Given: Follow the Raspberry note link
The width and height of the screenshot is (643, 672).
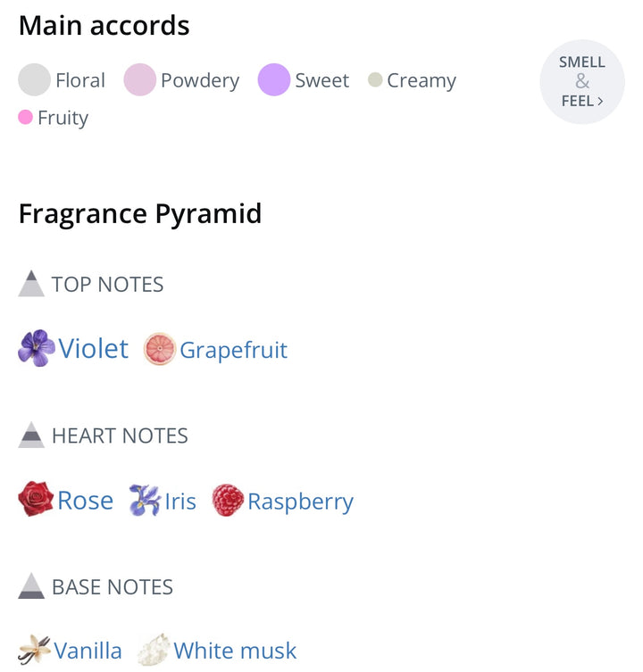Looking at the screenshot, I should click(x=300, y=502).
